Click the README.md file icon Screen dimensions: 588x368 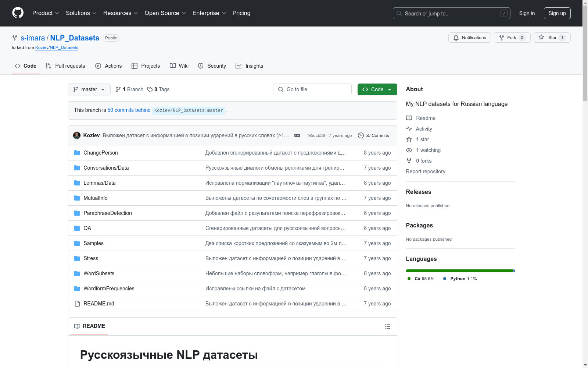(x=77, y=304)
